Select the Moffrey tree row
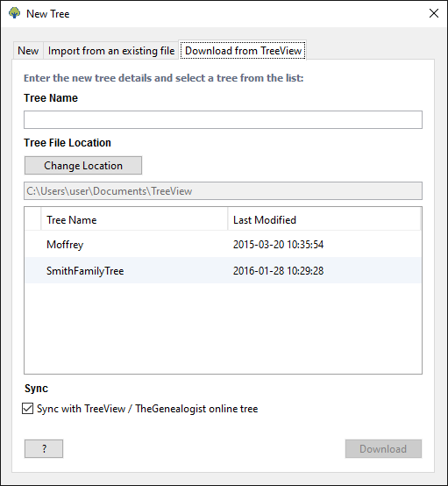Screen dimensions: 448x486 pos(223,245)
